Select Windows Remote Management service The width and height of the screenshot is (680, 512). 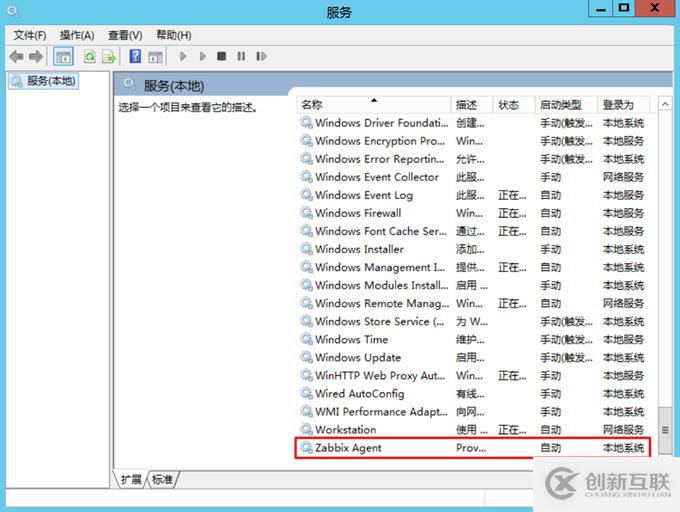pos(473,303)
